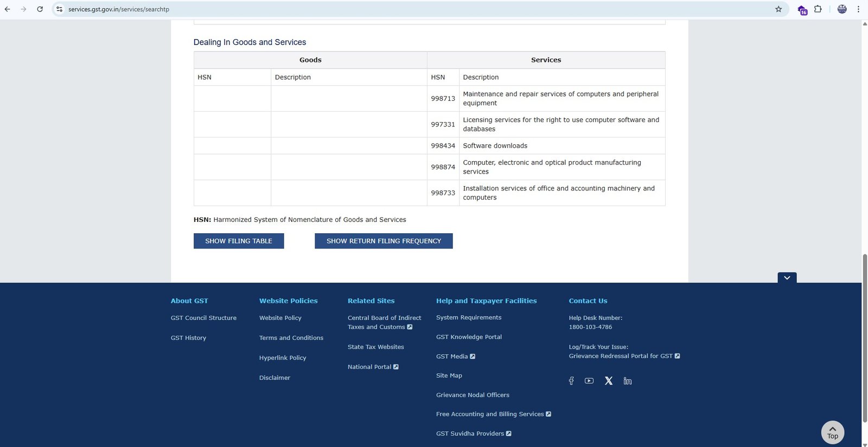
Task: Open the browser profile avatar
Action: click(x=842, y=9)
